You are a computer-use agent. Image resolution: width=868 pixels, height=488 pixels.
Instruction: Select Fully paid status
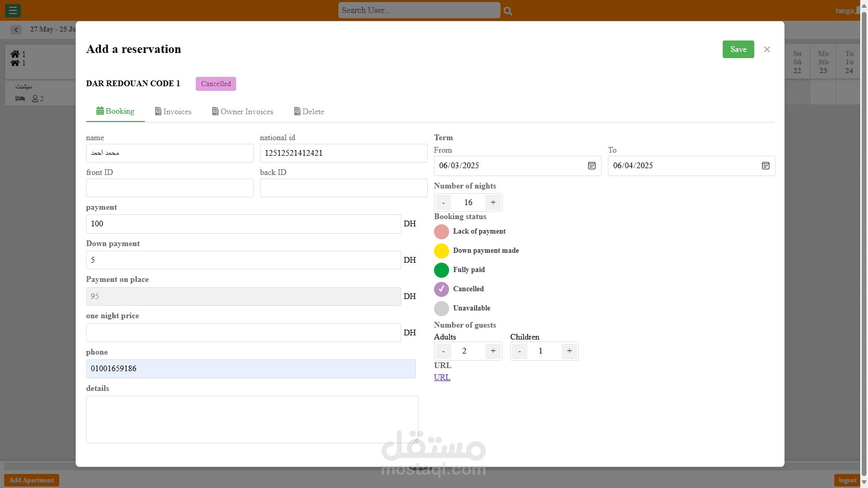(441, 270)
